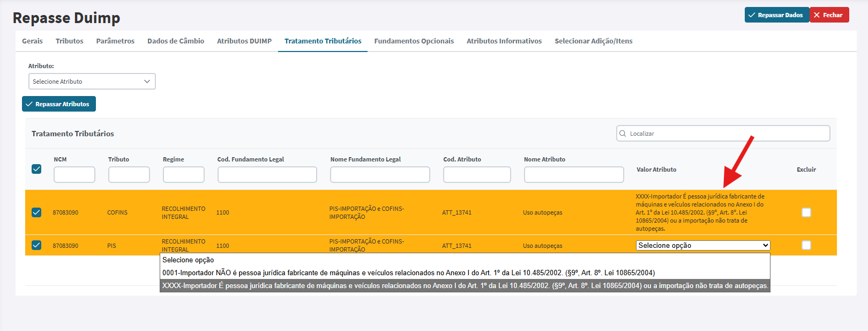The height and width of the screenshot is (331, 868).
Task: Select the Atributos DUIMP tab
Action: pyautogui.click(x=244, y=41)
